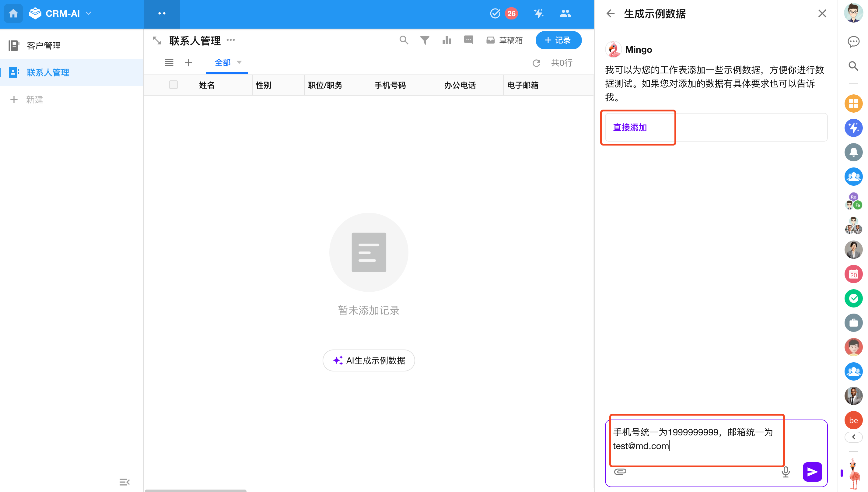
Task: Click the add 记录 button
Action: [x=558, y=40]
